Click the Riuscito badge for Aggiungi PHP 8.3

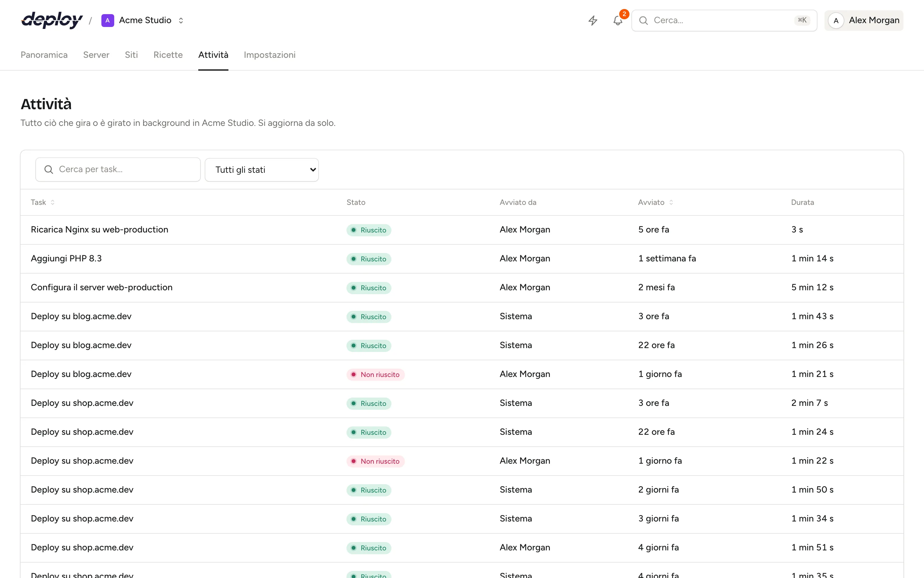(x=369, y=259)
